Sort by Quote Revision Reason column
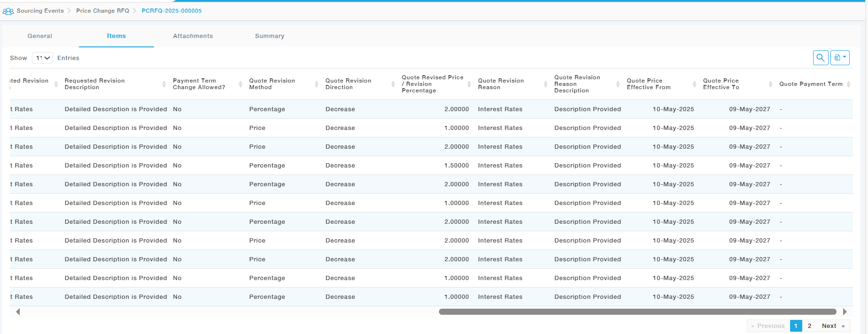868x334 pixels. click(x=500, y=84)
